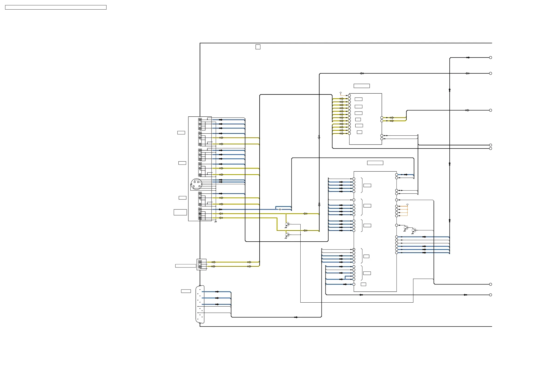Click the tall D-sub connector at bottom left
The height and width of the screenshot is (392, 555).
tap(200, 304)
